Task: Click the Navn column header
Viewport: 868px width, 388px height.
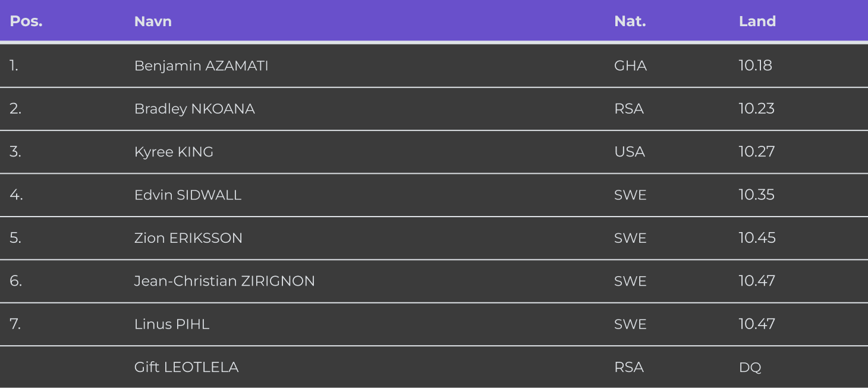Action: (153, 21)
